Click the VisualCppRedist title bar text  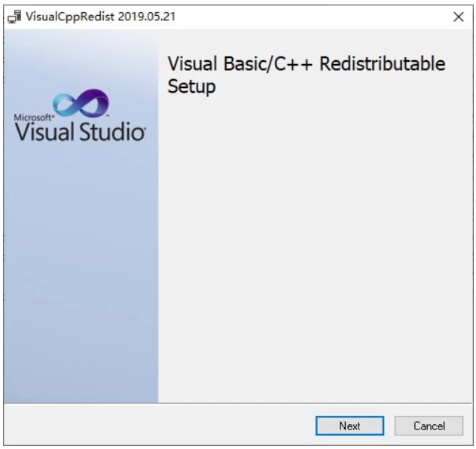[71, 17]
